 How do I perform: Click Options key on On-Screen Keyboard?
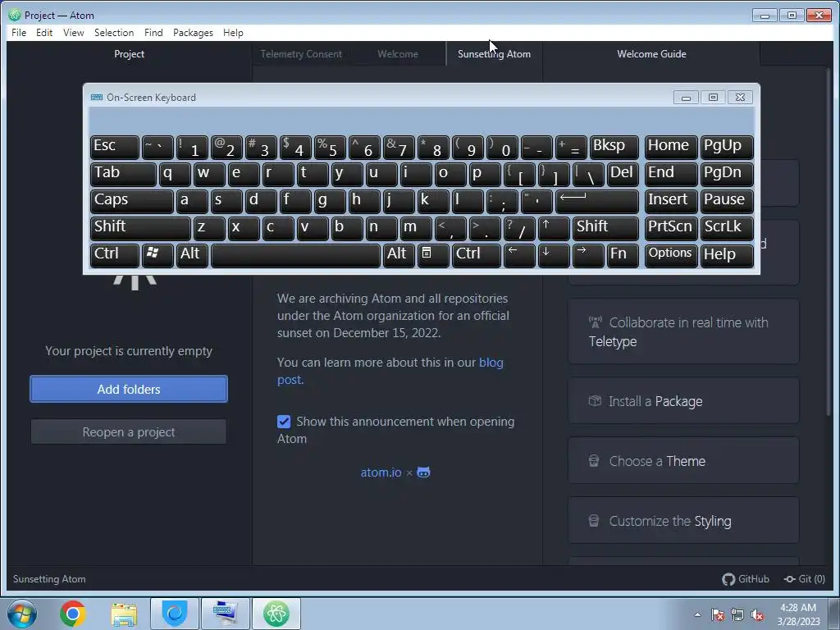(671, 255)
